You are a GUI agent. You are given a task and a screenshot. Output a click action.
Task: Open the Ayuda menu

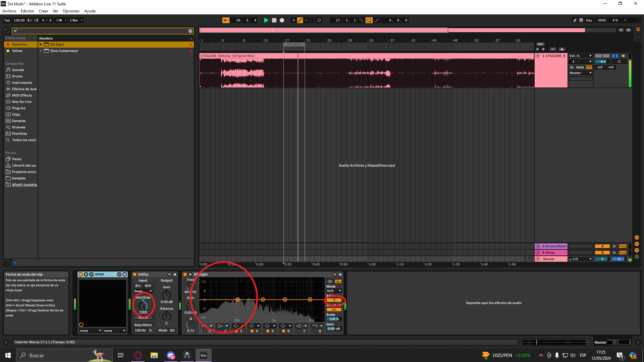90,11
